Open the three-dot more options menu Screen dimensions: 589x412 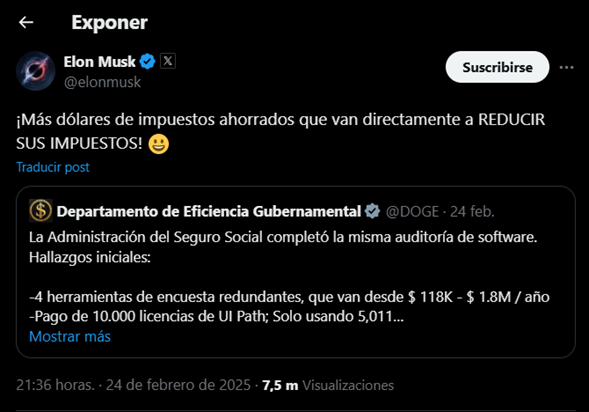click(566, 68)
